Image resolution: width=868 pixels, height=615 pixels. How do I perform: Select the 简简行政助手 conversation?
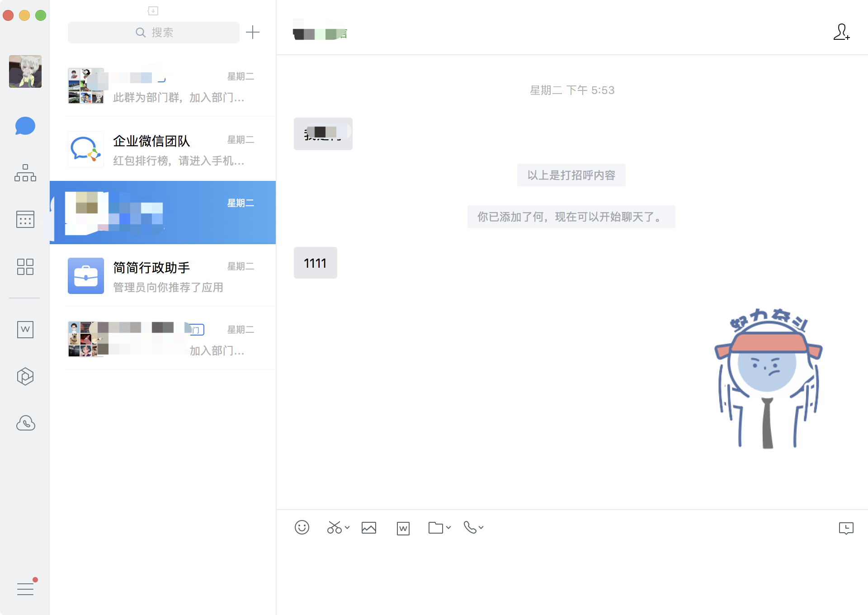point(163,276)
